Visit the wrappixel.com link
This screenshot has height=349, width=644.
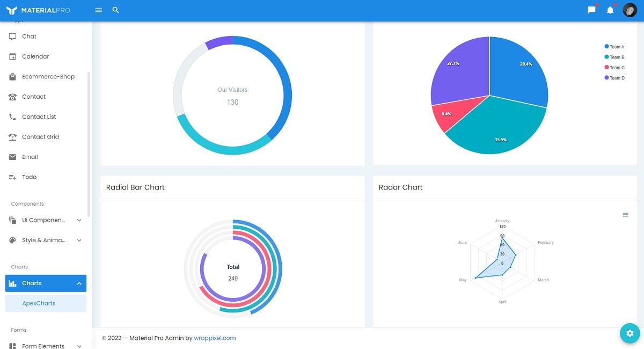pos(214,338)
